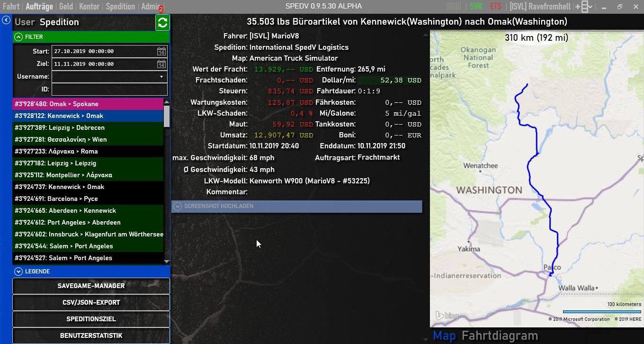
Task: Open the Ziel date calendar picker
Action: [x=161, y=64]
